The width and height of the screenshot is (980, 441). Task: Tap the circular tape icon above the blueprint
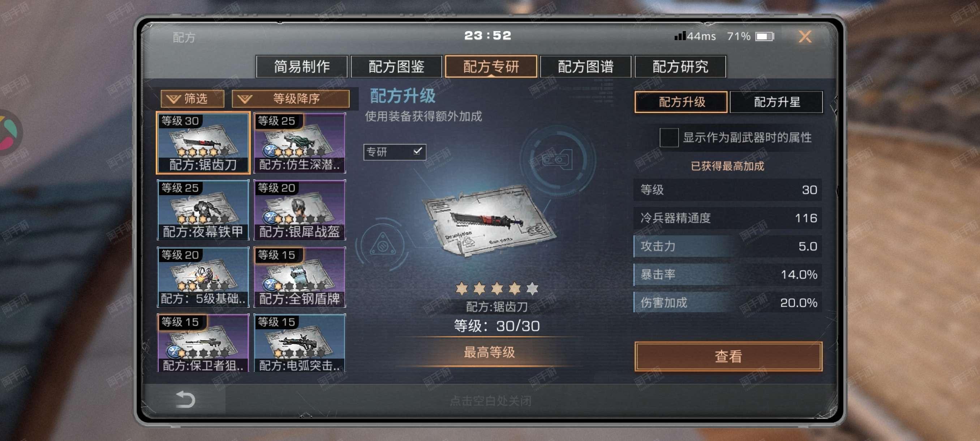pos(557,159)
